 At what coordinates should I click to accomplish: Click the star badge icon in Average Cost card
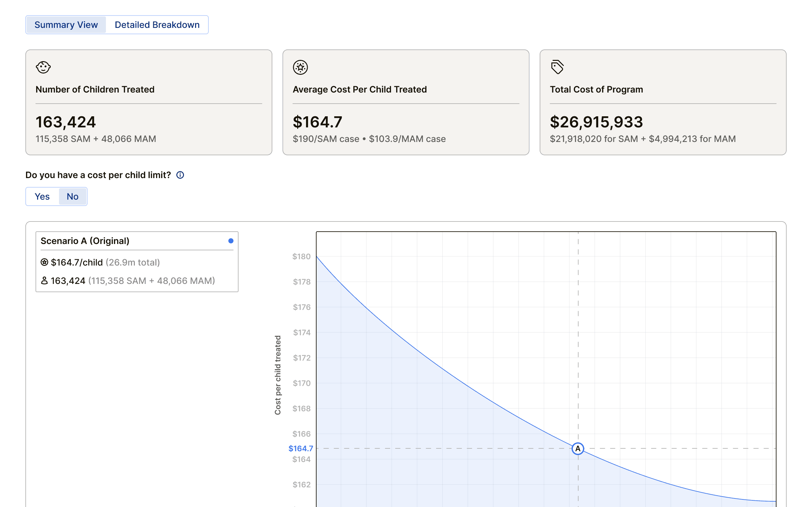tap(300, 67)
